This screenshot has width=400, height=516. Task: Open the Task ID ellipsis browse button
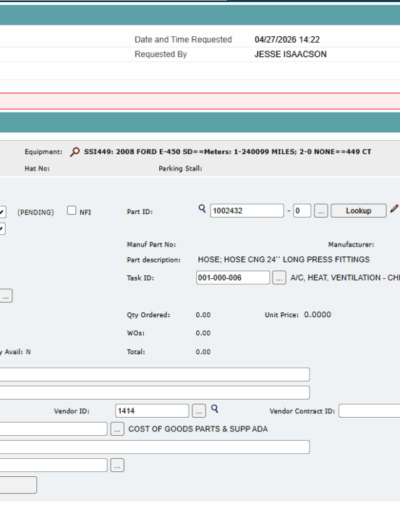point(279,278)
